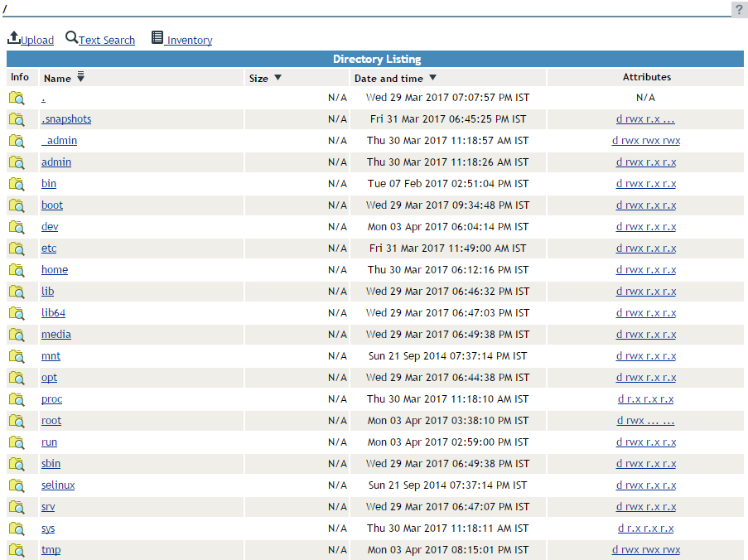Open the "selinux" directory link

pos(57,485)
